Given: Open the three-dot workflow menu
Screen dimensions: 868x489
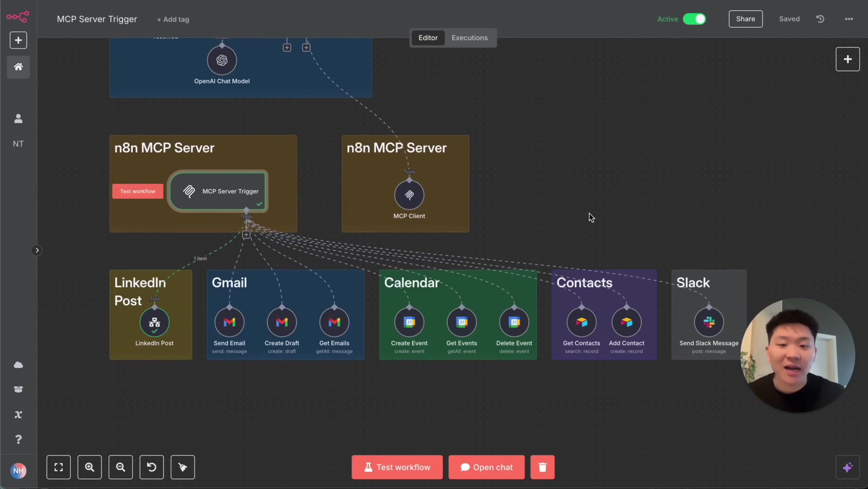Looking at the screenshot, I should point(849,19).
